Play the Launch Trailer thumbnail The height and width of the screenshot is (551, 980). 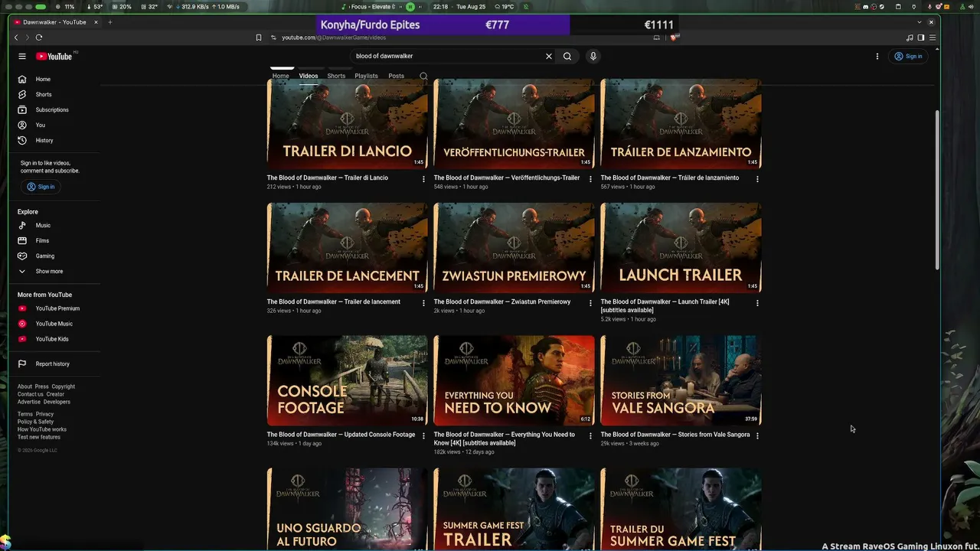[681, 247]
